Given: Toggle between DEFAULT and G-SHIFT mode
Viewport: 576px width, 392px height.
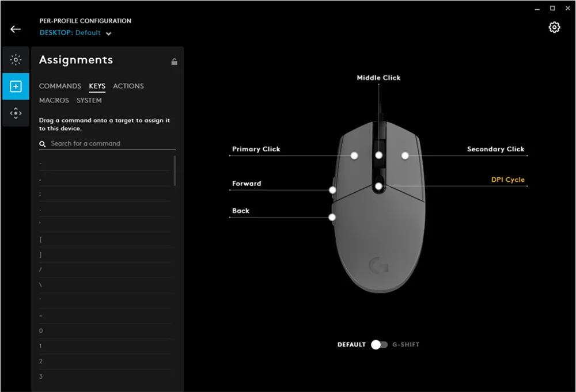Looking at the screenshot, I should (x=379, y=345).
